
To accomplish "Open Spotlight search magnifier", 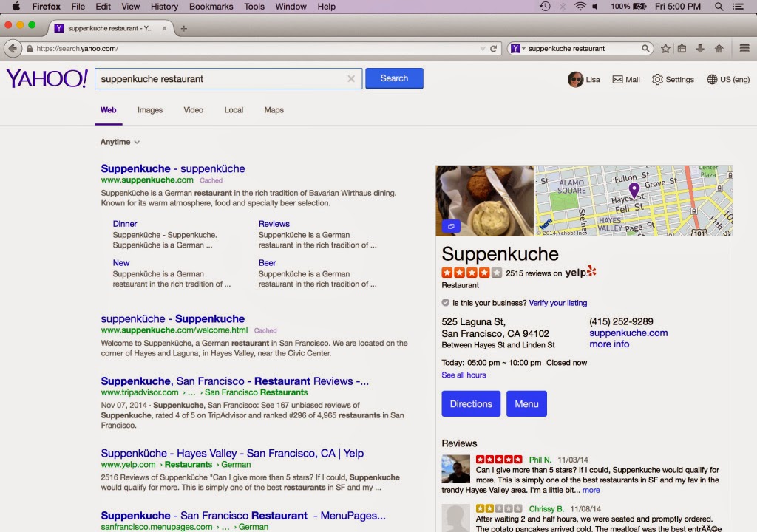I will (719, 6).
